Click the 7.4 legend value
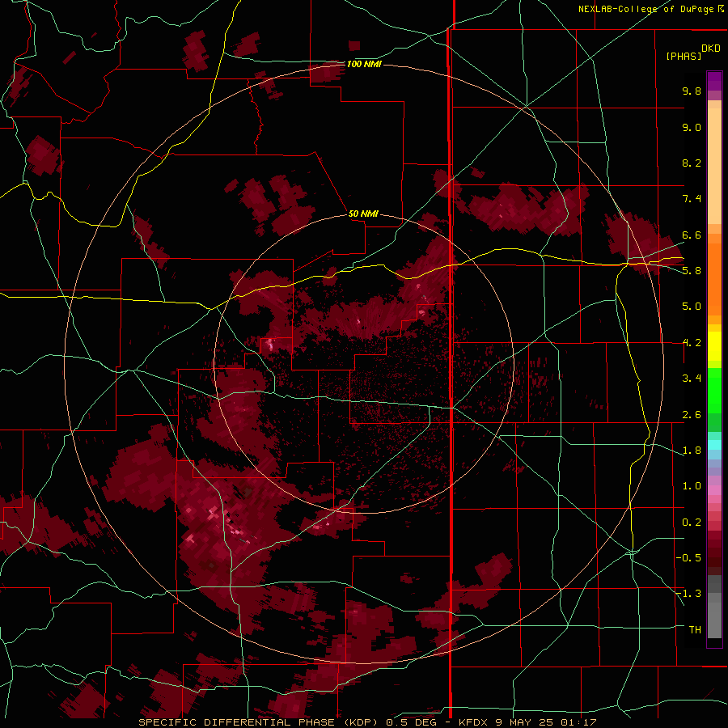The image size is (728, 728). [x=692, y=199]
